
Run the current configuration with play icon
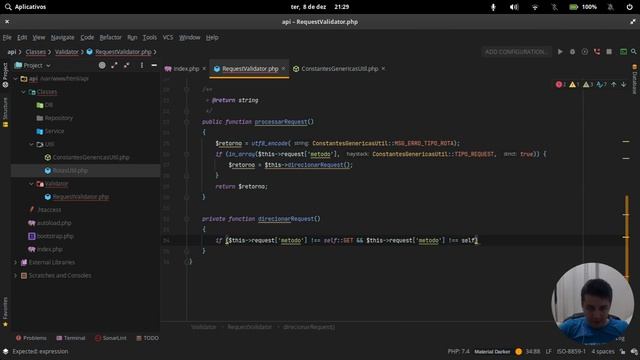pos(560,52)
